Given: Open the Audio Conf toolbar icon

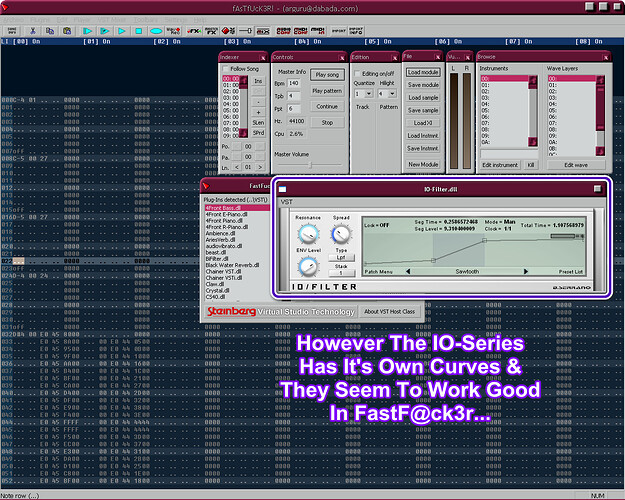Looking at the screenshot, I should (283, 31).
